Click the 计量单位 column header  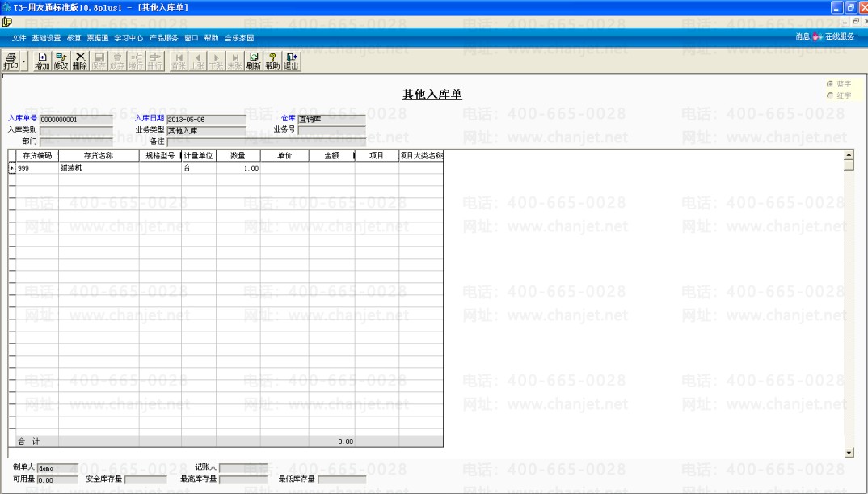pos(198,155)
